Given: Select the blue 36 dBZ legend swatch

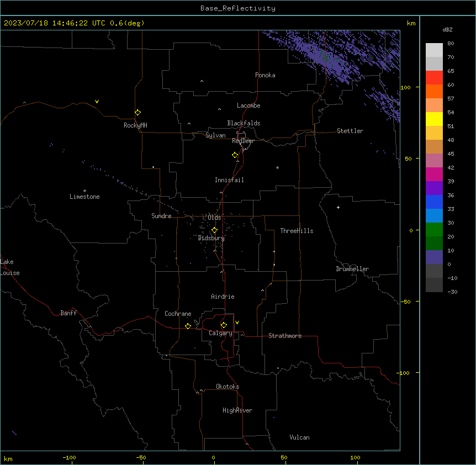Looking at the screenshot, I should (434, 202).
